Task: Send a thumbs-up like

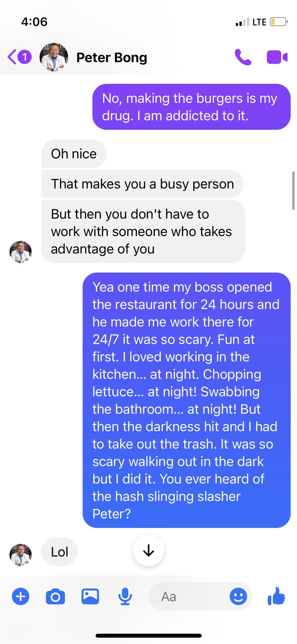Action: tap(276, 596)
